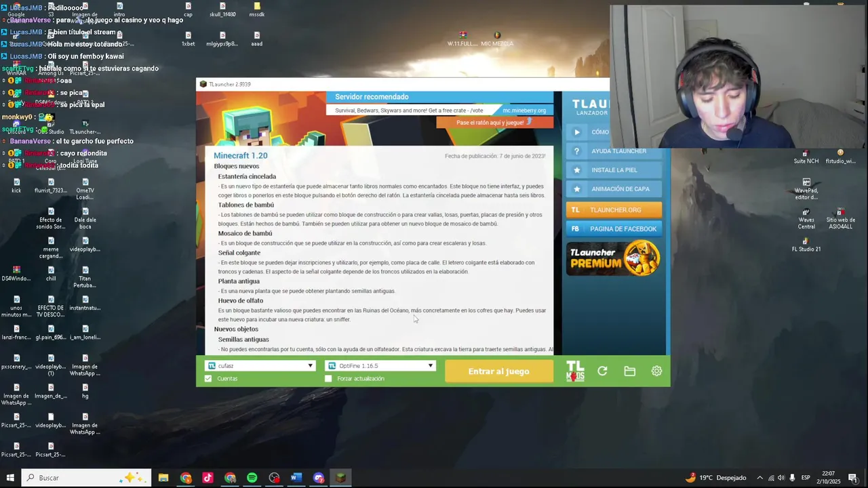Open the notifications center icon

[853, 478]
